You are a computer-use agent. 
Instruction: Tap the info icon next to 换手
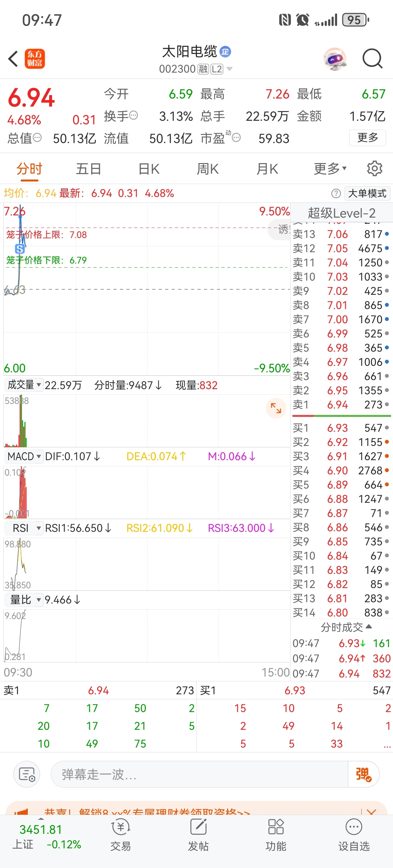[133, 116]
